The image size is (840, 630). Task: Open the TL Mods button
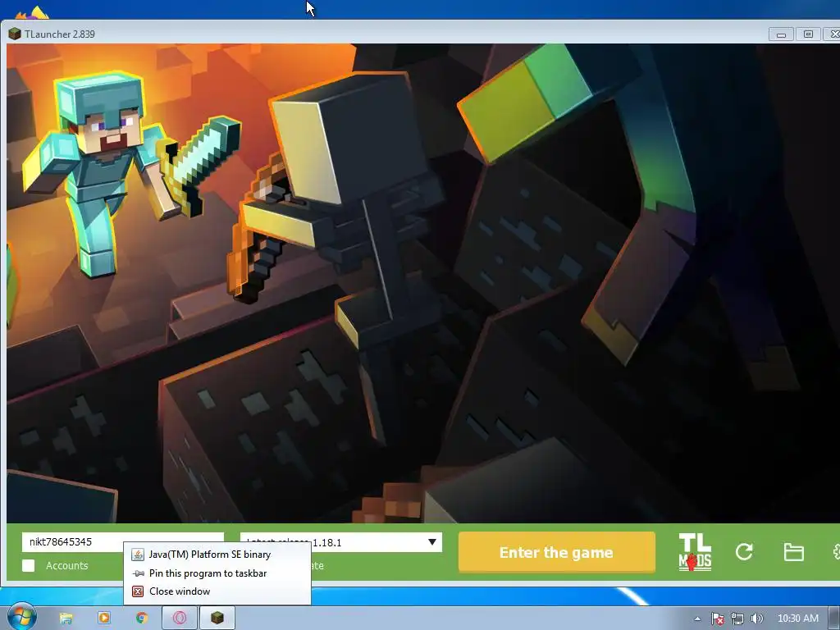click(x=695, y=552)
